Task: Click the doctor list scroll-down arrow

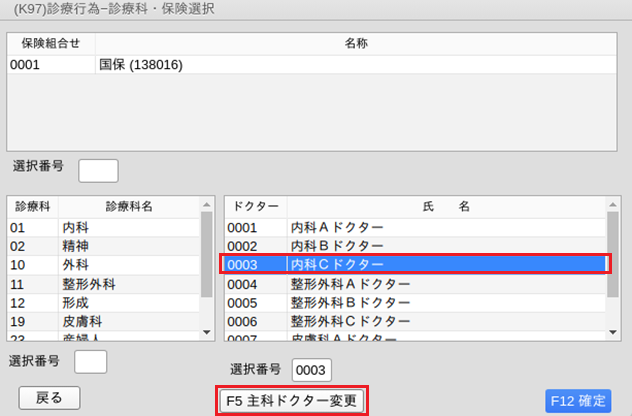Action: (613, 332)
